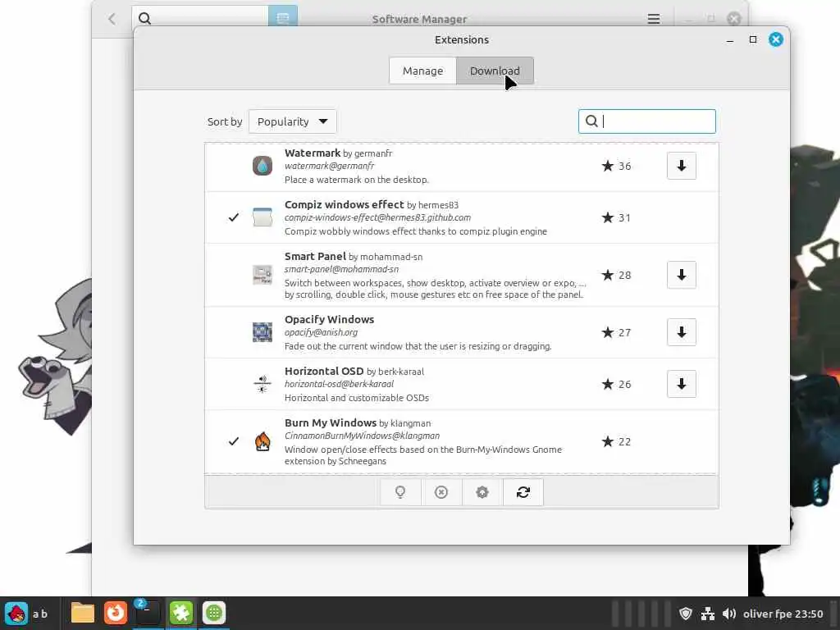
Task: Open the red bird start menu icon
Action: [x=16, y=613]
